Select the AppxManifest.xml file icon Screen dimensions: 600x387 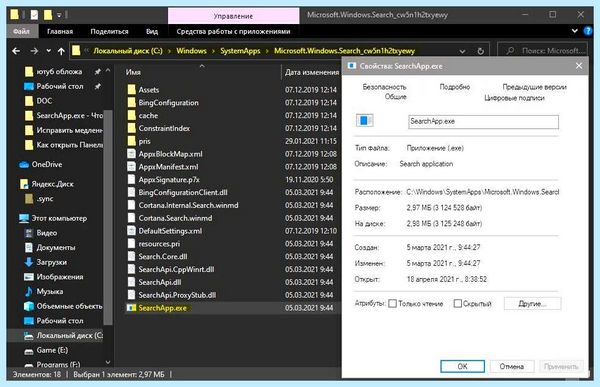point(131,167)
